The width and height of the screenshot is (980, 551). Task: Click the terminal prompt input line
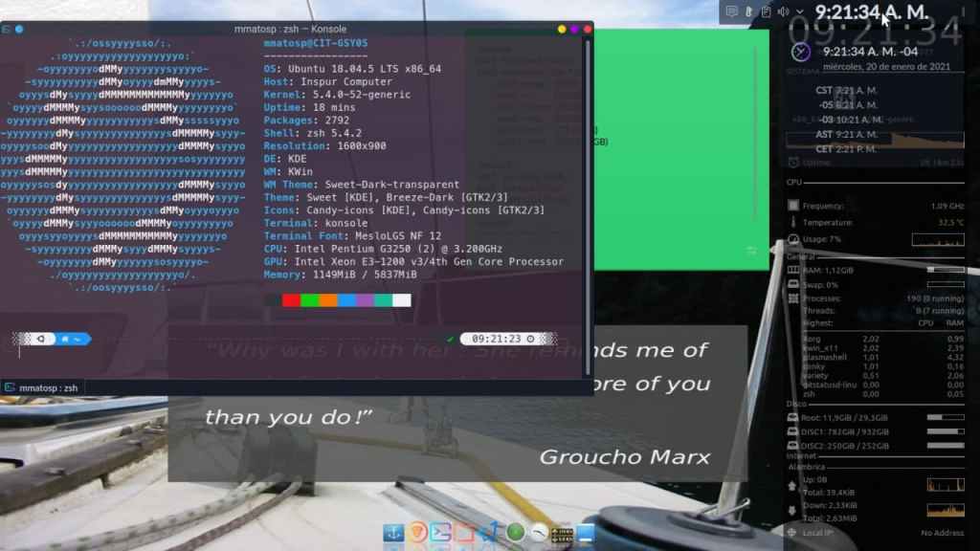(287, 352)
